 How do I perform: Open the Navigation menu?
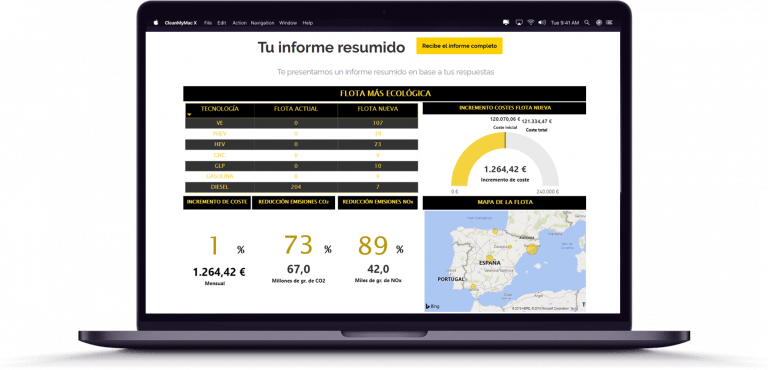263,23
